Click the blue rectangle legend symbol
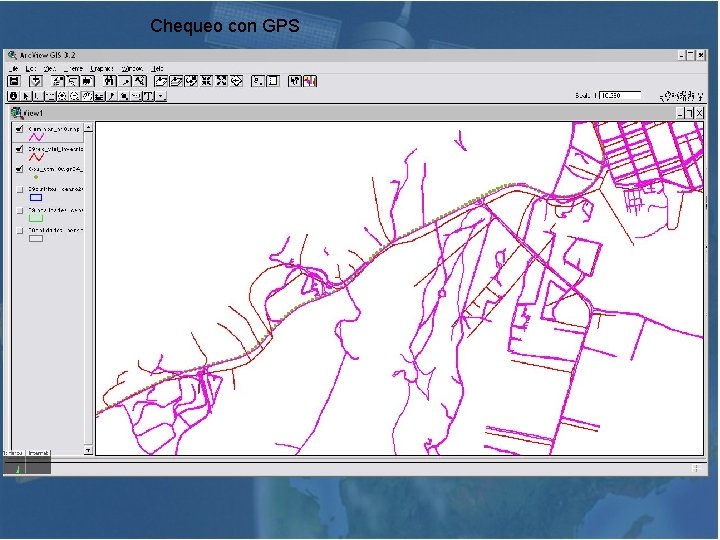 36,197
